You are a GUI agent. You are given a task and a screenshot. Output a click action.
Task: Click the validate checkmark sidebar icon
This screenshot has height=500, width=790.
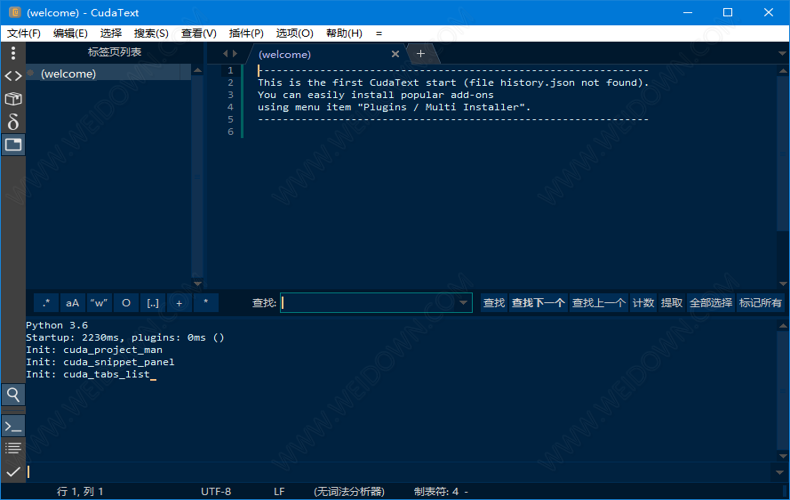point(13,471)
